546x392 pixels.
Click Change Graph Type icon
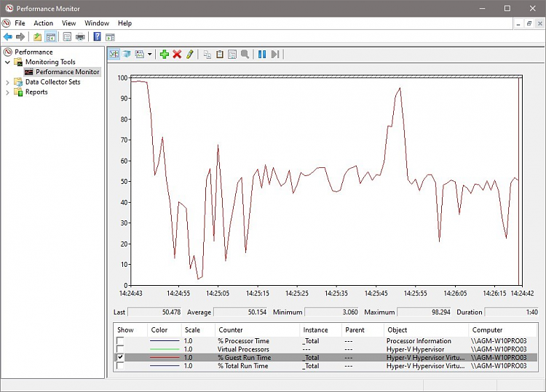[140, 55]
